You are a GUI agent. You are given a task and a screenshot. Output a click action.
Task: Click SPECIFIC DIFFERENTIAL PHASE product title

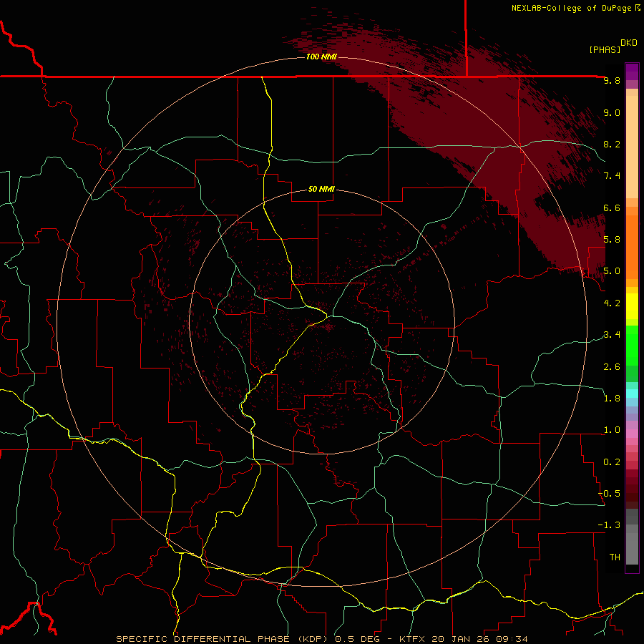204,639
